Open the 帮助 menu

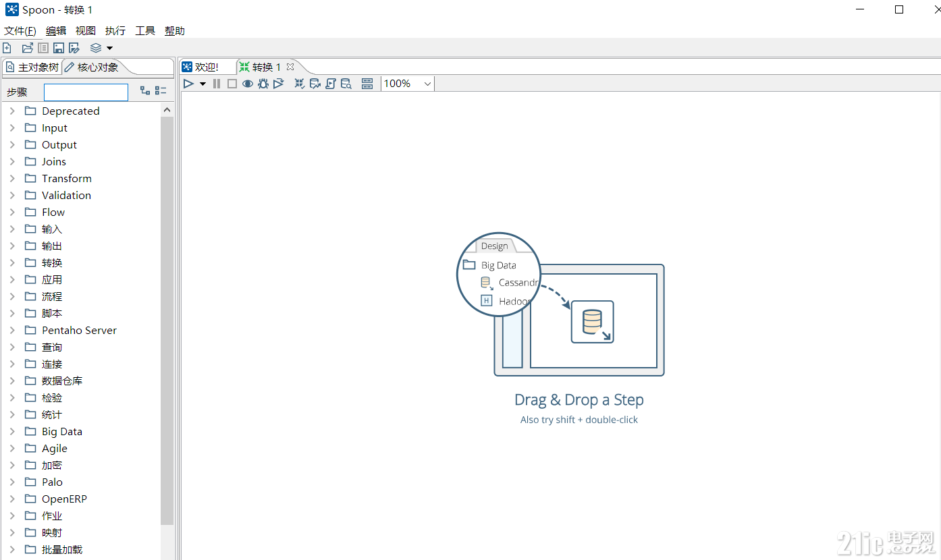pyautogui.click(x=175, y=31)
